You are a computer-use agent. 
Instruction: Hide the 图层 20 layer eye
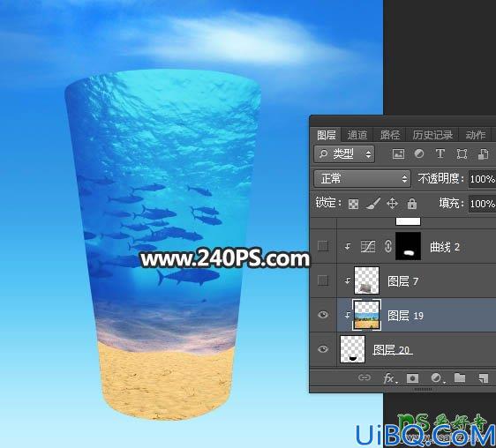[323, 349]
